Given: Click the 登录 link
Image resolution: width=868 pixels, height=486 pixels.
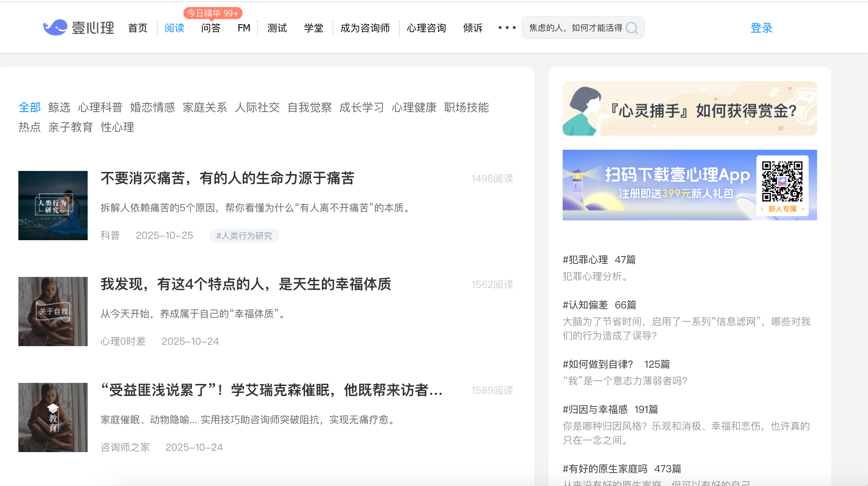Looking at the screenshot, I should [761, 28].
